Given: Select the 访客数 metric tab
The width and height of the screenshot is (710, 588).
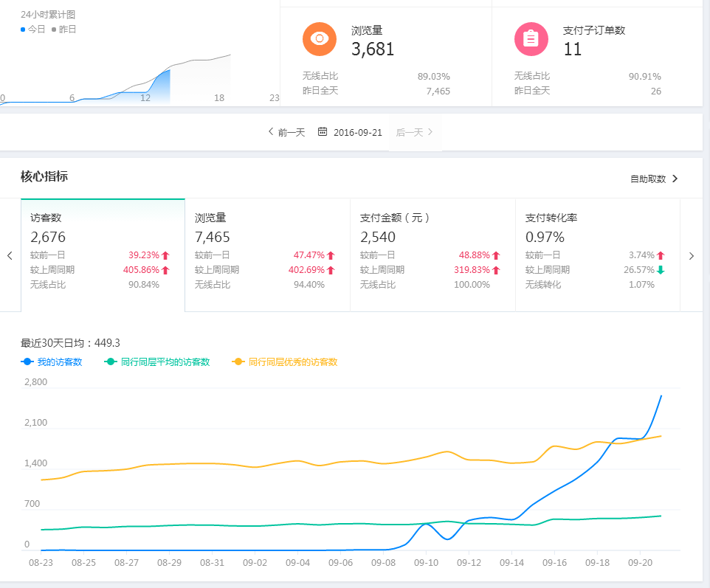Looking at the screenshot, I should [x=103, y=255].
